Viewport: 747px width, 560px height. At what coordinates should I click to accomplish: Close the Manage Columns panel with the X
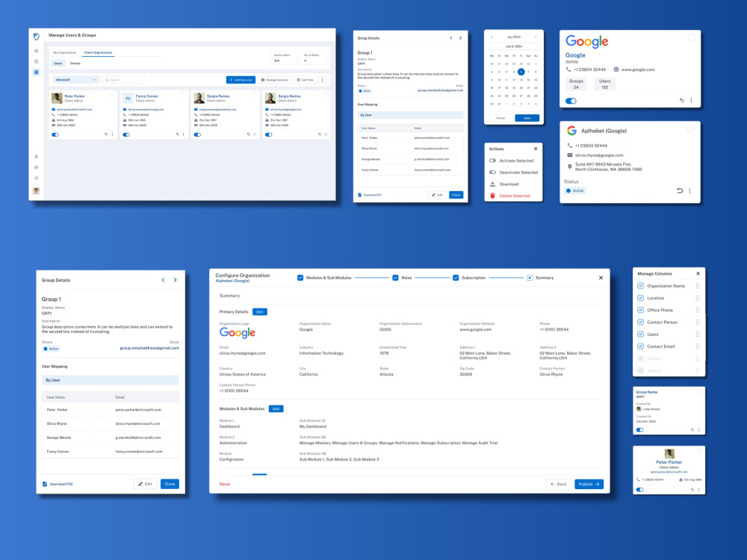pos(698,273)
